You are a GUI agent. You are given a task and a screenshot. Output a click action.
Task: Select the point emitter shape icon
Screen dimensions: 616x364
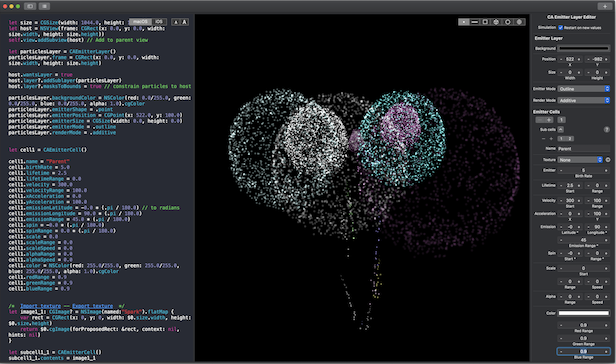click(x=464, y=22)
